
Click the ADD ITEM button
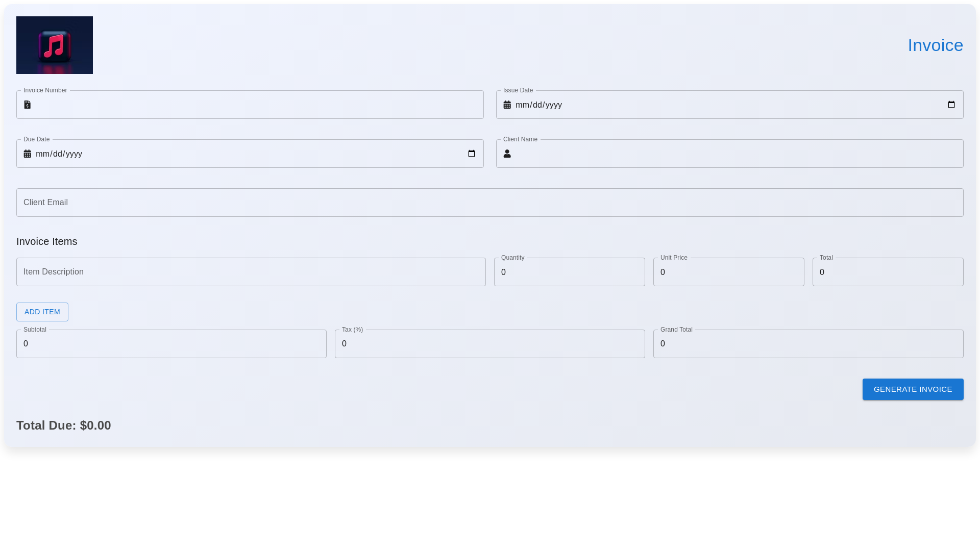(42, 312)
